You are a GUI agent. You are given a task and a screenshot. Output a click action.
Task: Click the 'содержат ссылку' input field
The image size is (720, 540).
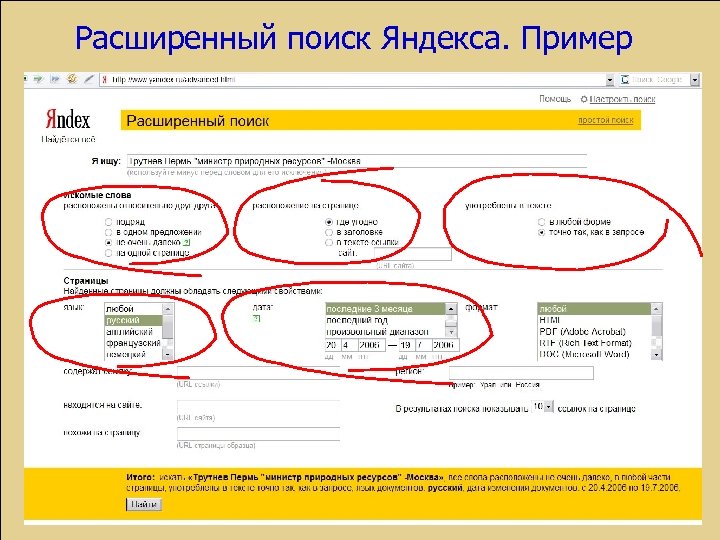[x=259, y=373]
